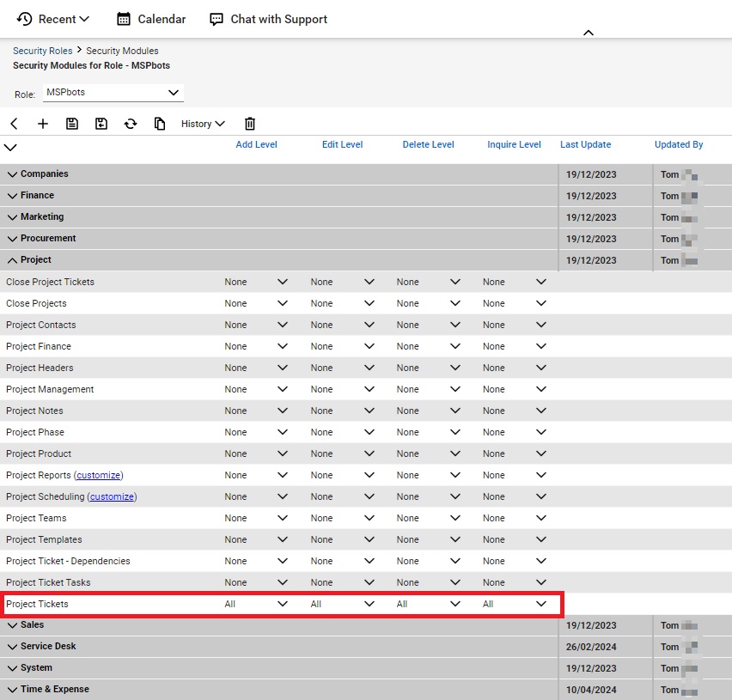Image resolution: width=732 pixels, height=700 pixels.
Task: Click the Save and Return icon
Action: click(x=101, y=123)
